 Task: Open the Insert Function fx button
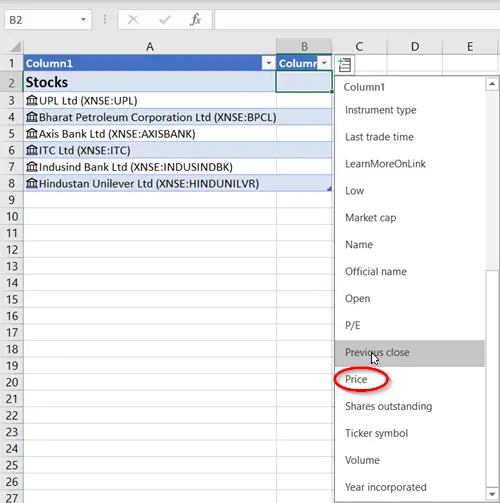[195, 20]
